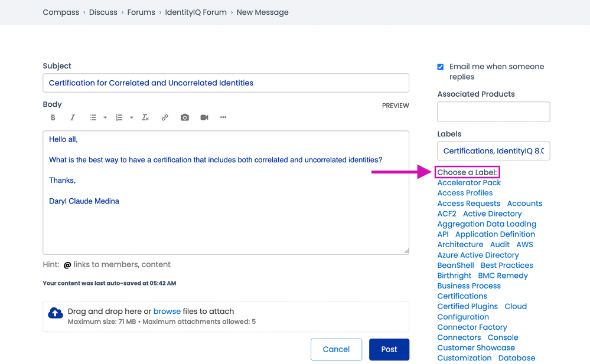
Task: Clear text formatting in editor
Action: pyautogui.click(x=145, y=117)
